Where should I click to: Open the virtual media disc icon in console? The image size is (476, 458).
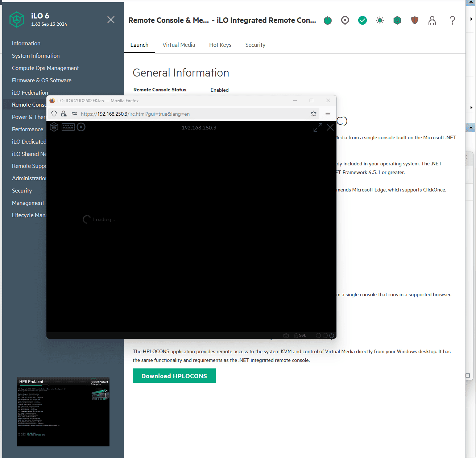81,127
